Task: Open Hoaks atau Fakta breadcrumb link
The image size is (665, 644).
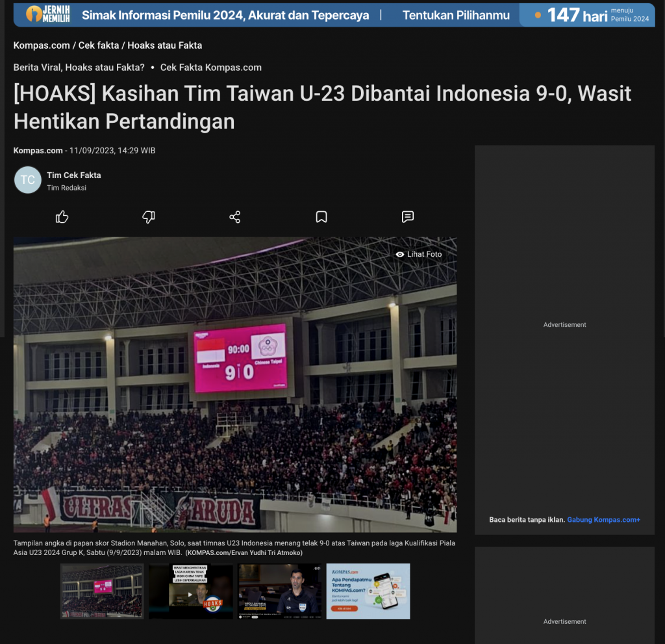Action: [x=164, y=45]
